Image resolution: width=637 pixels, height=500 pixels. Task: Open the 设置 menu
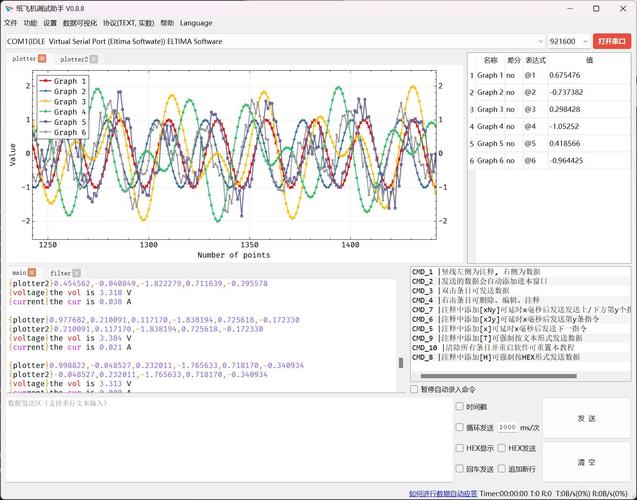tap(50, 23)
